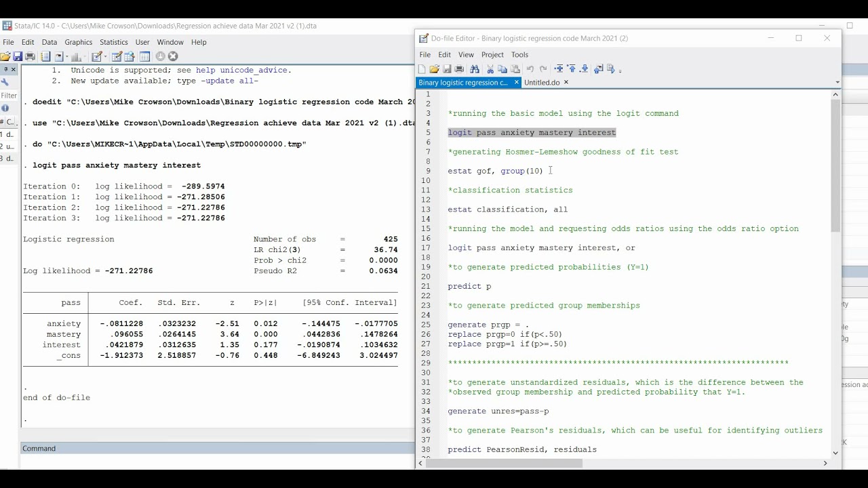
Task: Open Graphics menu in Stata
Action: [x=78, y=42]
